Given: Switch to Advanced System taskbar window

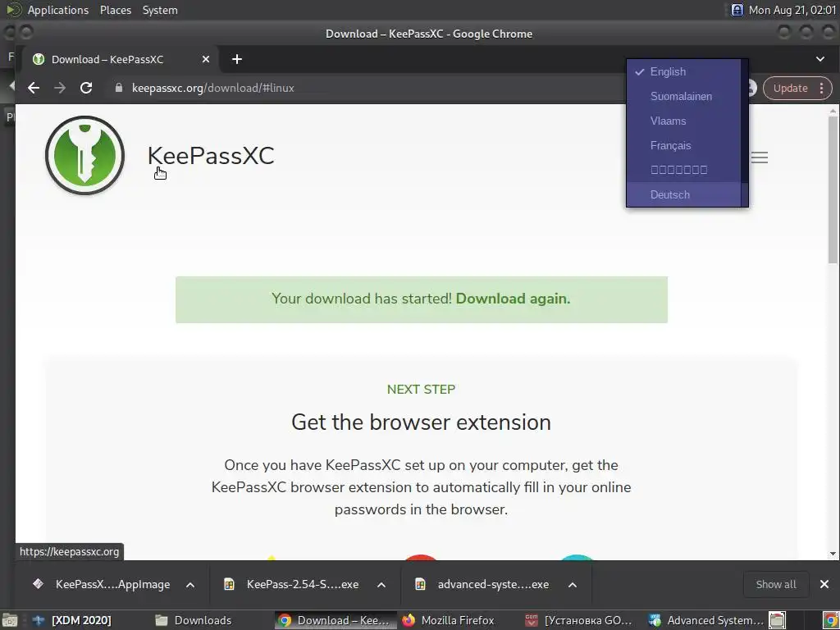Looking at the screenshot, I should tap(705, 620).
